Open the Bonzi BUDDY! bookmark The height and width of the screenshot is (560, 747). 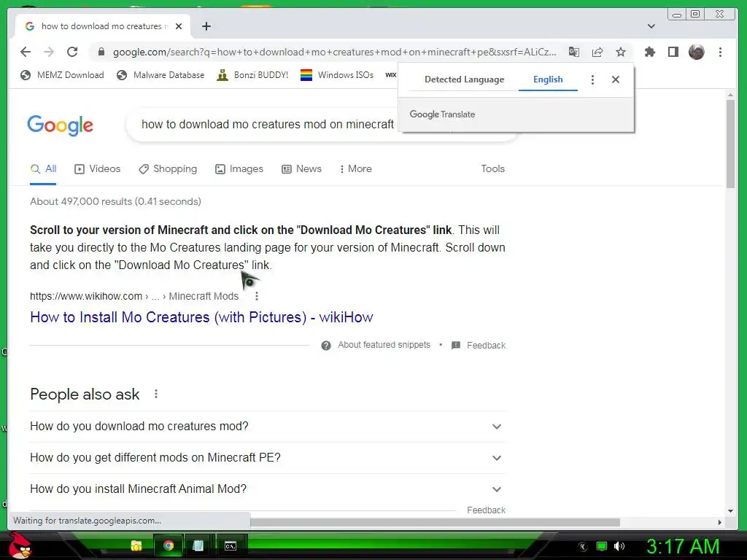click(252, 75)
